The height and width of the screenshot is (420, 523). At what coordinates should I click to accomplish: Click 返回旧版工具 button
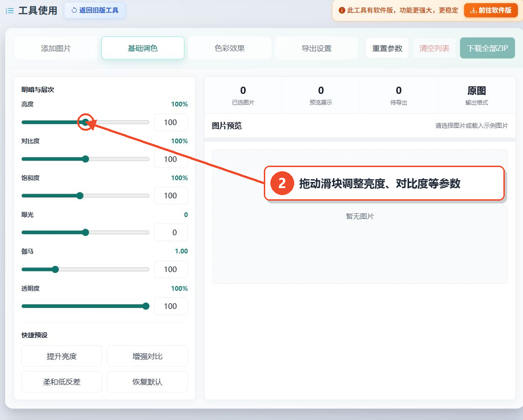click(95, 10)
